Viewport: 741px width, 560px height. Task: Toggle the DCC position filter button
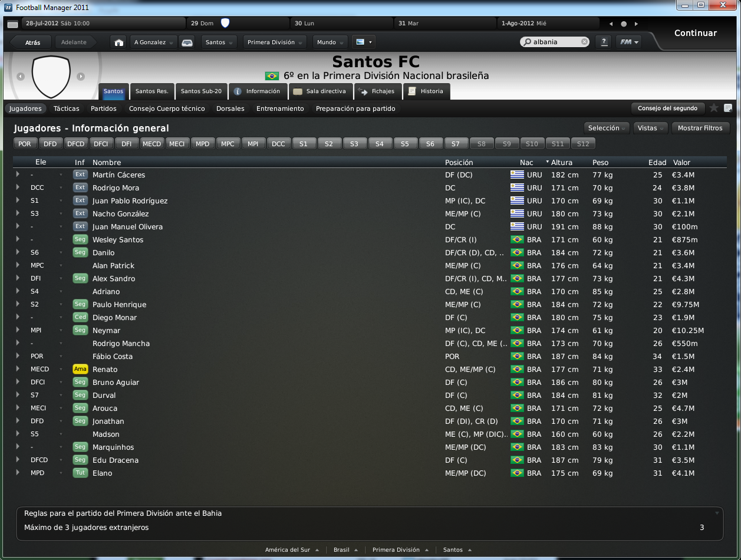(278, 144)
